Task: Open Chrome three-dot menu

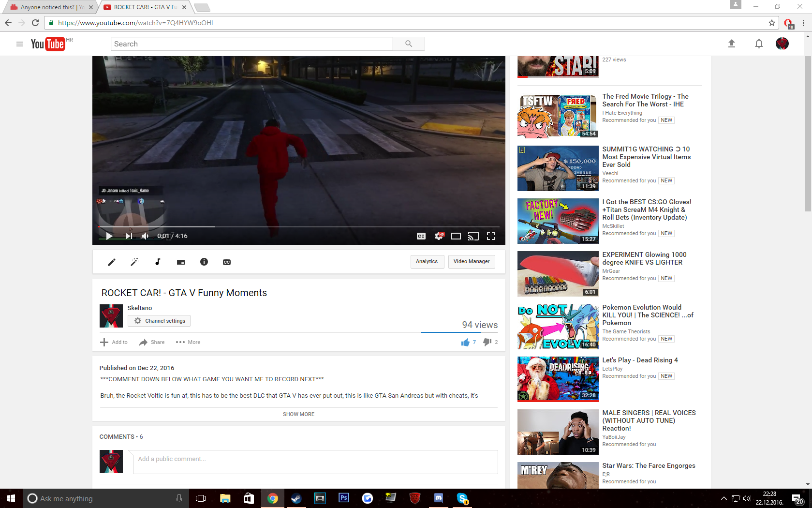Action: (803, 23)
